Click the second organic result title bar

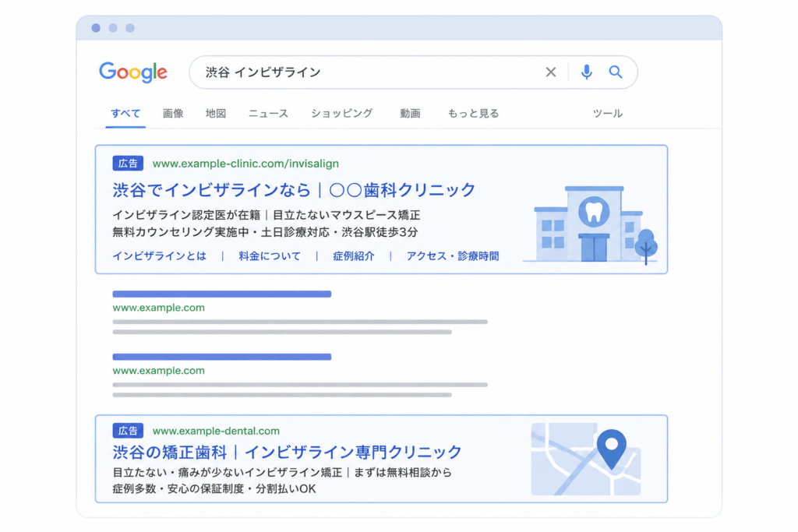pos(222,357)
